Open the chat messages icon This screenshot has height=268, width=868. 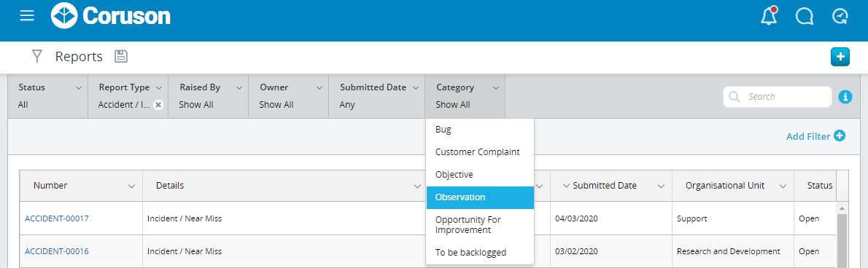click(805, 17)
